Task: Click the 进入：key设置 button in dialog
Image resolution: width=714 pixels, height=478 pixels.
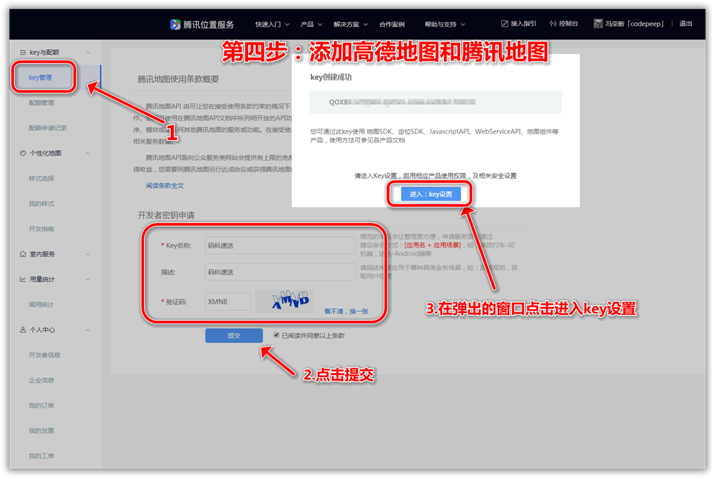Action: [x=431, y=194]
